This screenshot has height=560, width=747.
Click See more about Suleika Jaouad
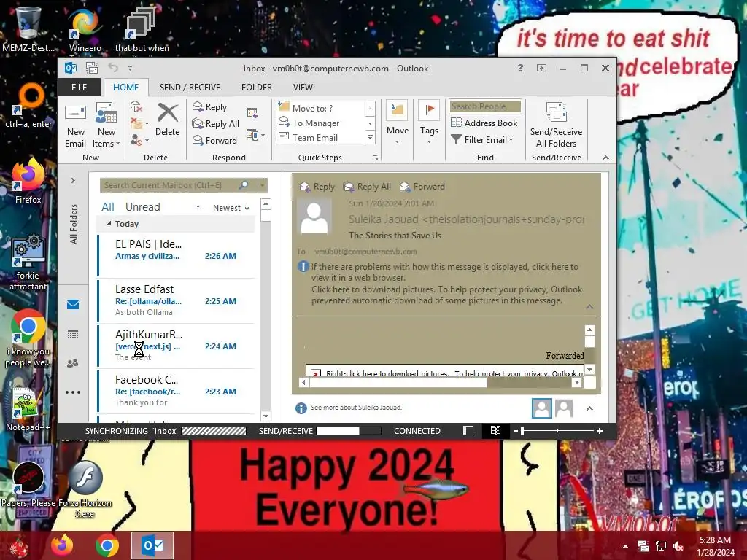[x=356, y=408]
